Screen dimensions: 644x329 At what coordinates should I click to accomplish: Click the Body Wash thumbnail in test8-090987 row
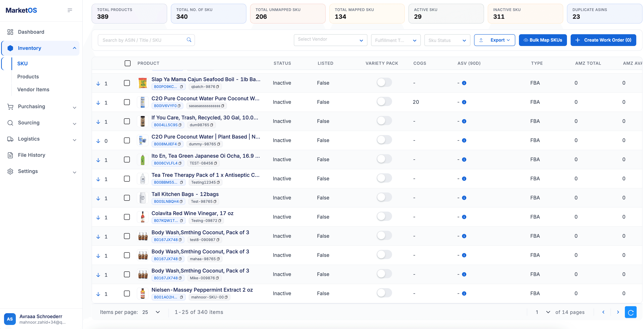coord(143,236)
